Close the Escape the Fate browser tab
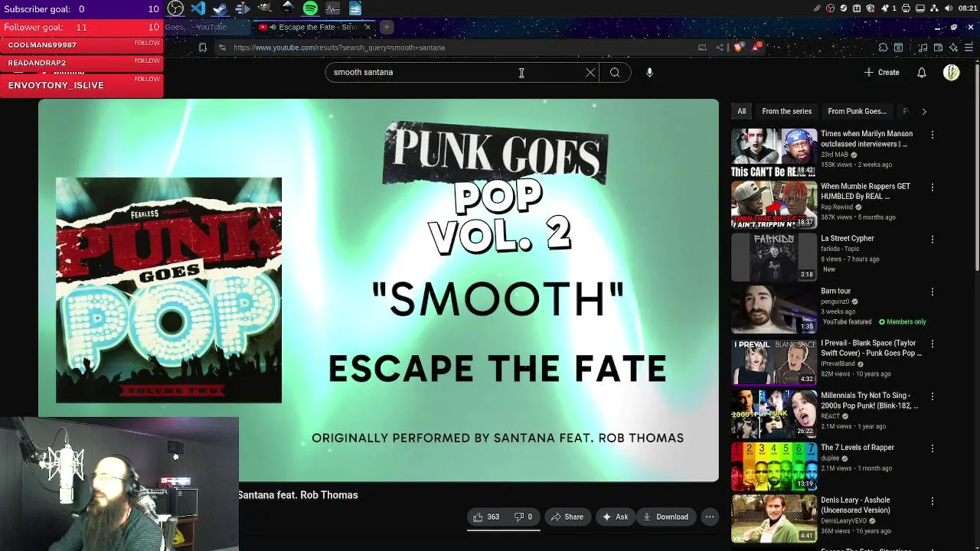The width and height of the screenshot is (980, 551). coord(367,27)
